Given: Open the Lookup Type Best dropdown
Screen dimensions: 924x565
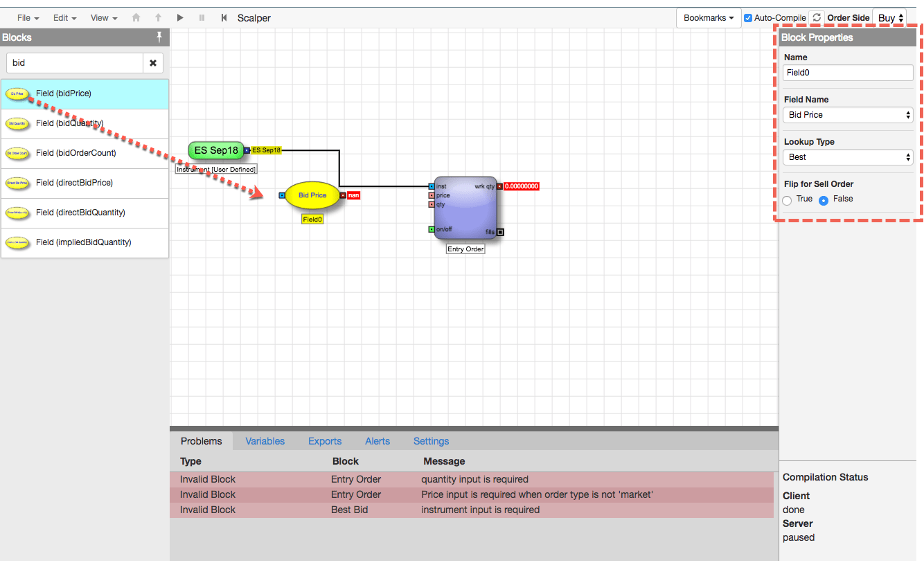Looking at the screenshot, I should click(849, 157).
